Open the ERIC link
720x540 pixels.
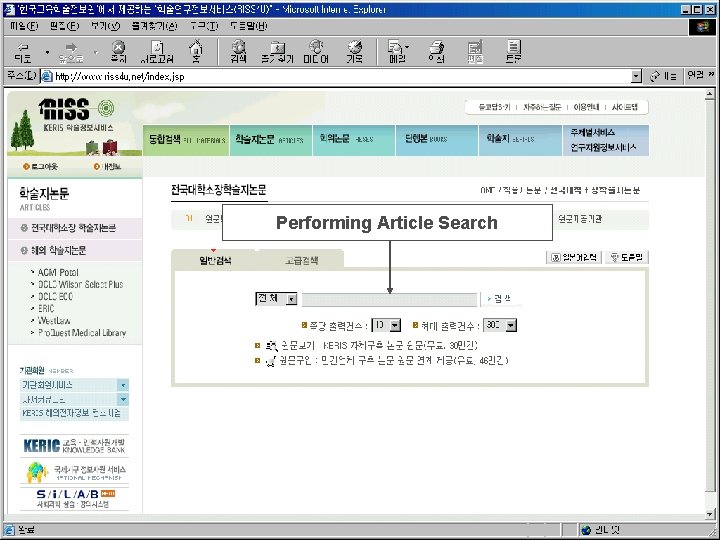click(46, 308)
